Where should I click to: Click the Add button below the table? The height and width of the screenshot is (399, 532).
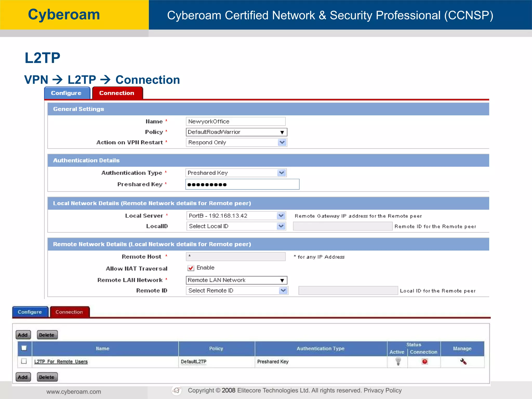pyautogui.click(x=23, y=377)
